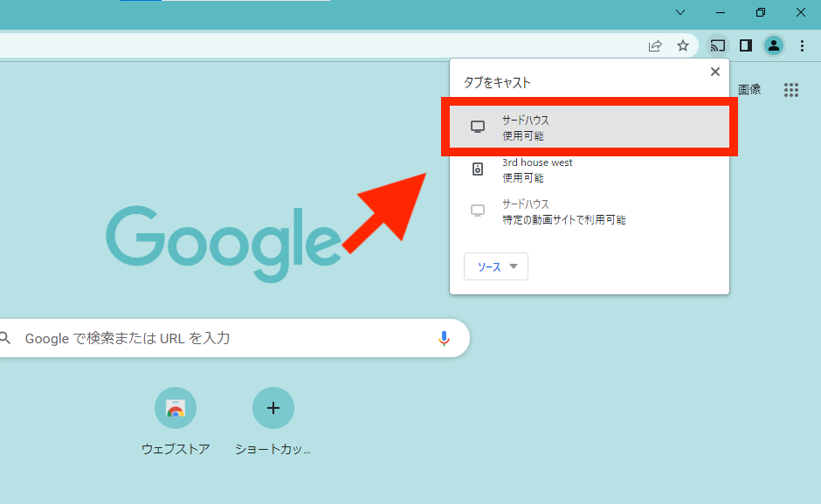Open the ソース dropdown
The image size is (821, 504).
coord(496,266)
